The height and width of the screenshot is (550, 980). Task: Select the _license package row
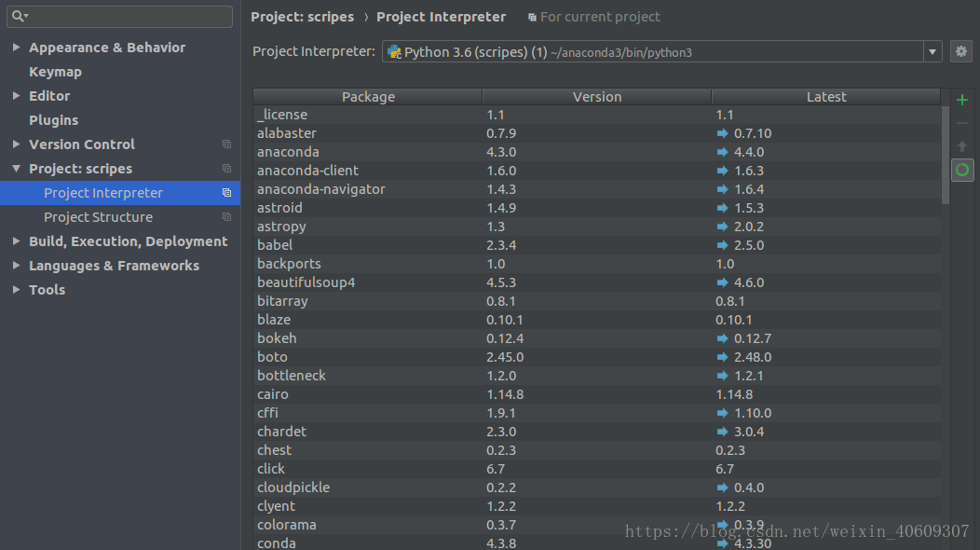pyautogui.click(x=597, y=115)
